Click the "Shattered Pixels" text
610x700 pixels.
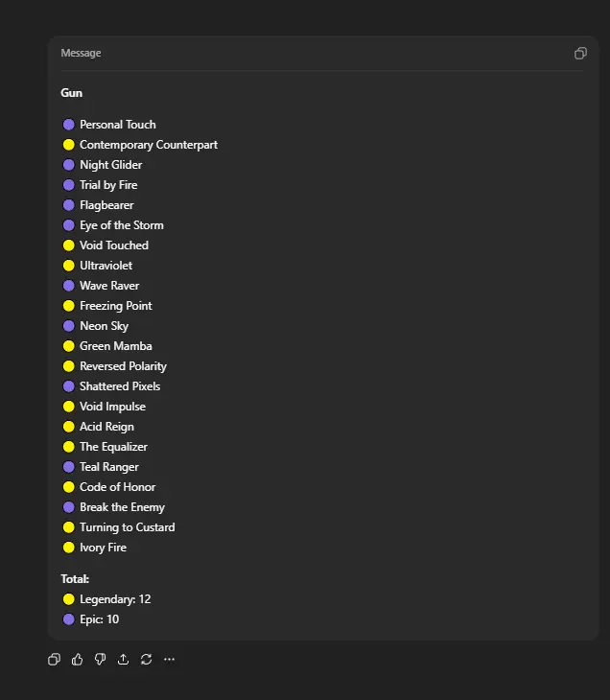point(120,386)
